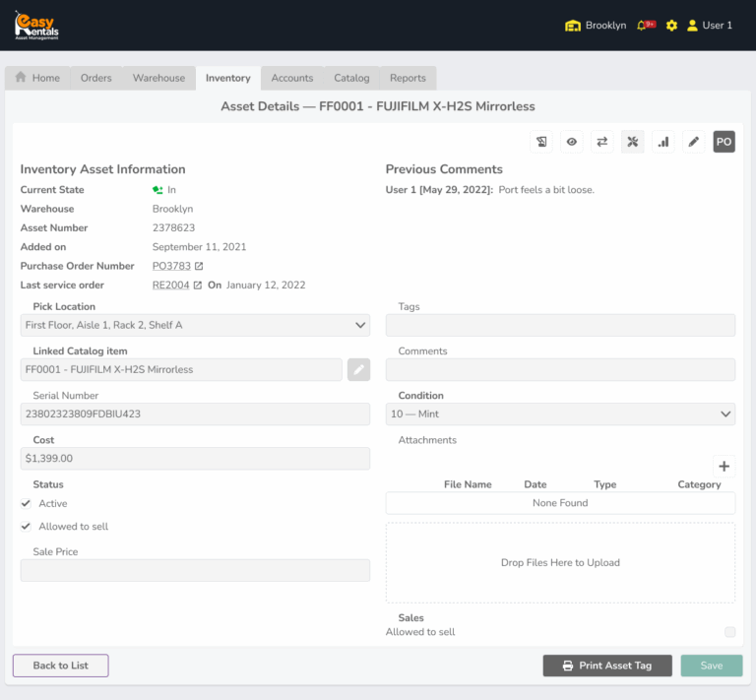Click the bar chart statistics icon
This screenshot has width=756, height=700.
click(663, 142)
